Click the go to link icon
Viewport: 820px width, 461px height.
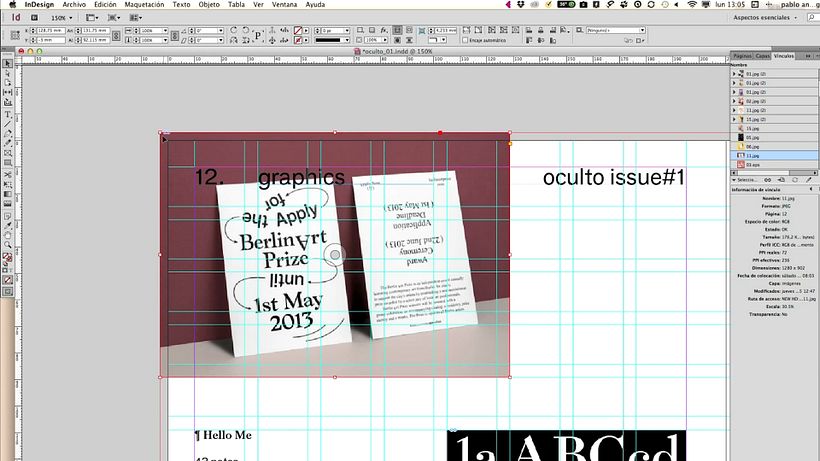click(781, 180)
